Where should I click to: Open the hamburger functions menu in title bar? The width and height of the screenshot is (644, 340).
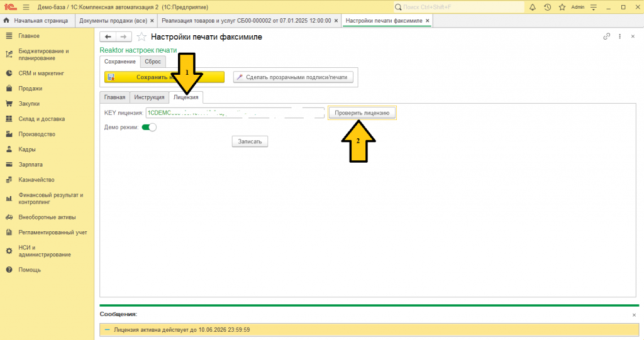pos(26,7)
